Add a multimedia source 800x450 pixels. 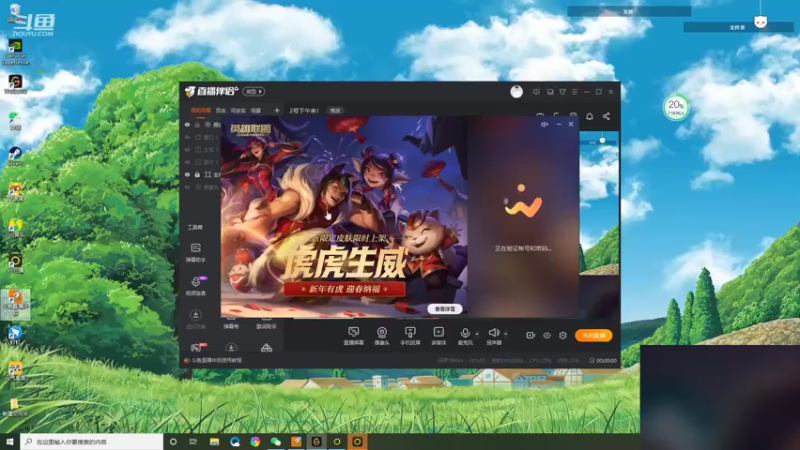(439, 336)
